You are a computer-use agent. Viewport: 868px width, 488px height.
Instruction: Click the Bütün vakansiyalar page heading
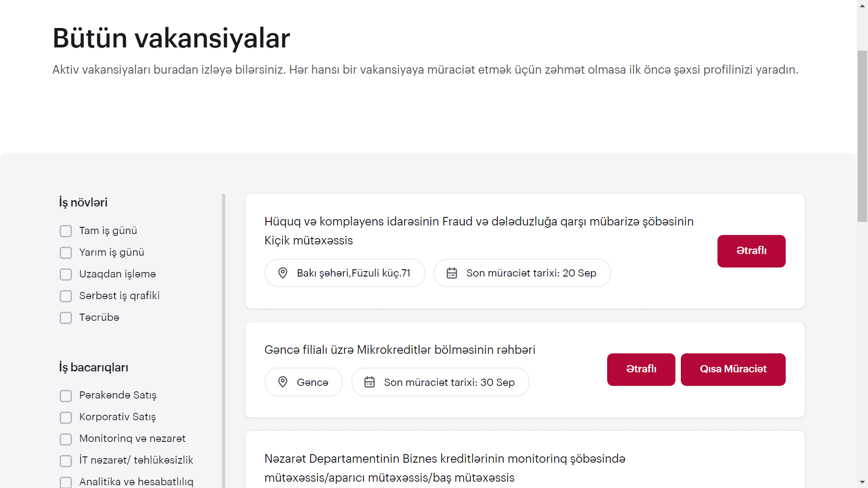click(171, 38)
